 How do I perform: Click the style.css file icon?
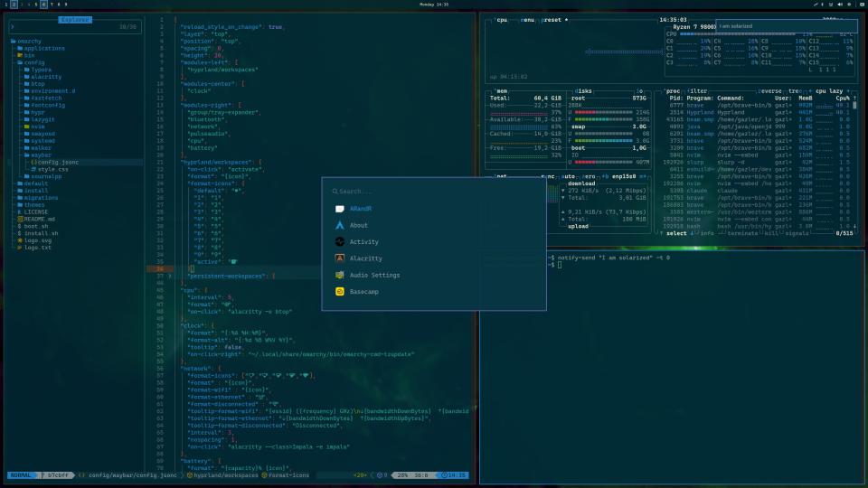point(33,169)
